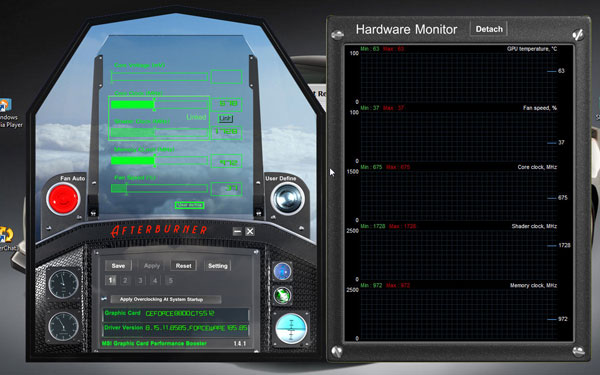
Task: Click the Memory Clock value field 972
Action: tap(226, 161)
